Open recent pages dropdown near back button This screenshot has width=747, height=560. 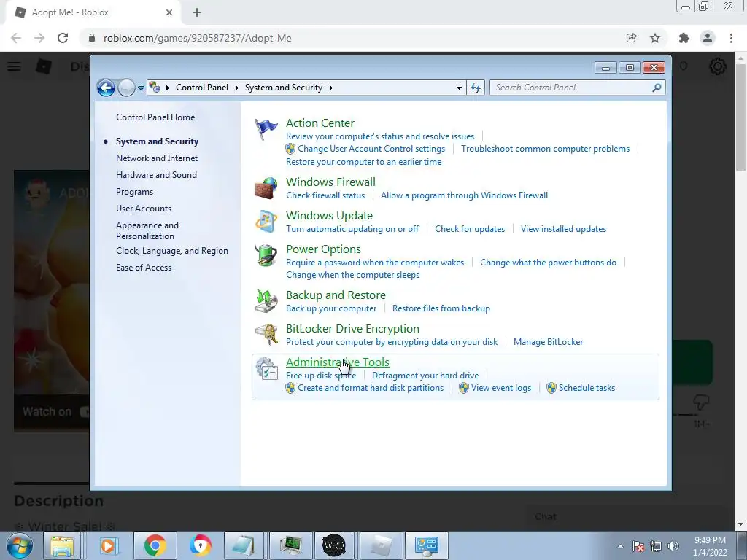click(141, 87)
